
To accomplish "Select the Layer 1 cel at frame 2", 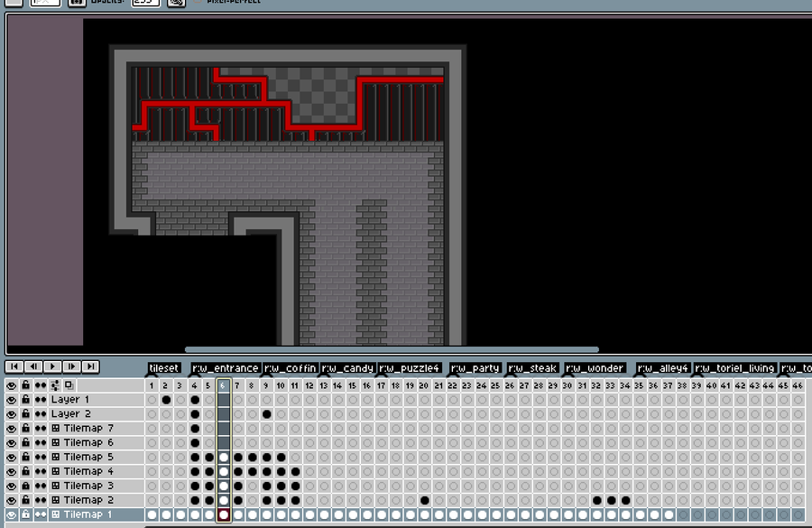I will tap(166, 400).
